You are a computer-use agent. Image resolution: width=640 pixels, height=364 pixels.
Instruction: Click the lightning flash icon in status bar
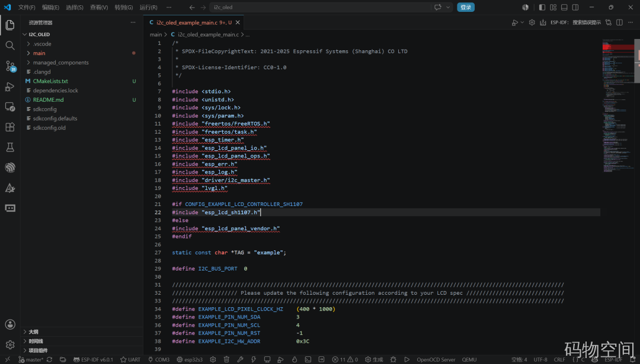click(254, 359)
